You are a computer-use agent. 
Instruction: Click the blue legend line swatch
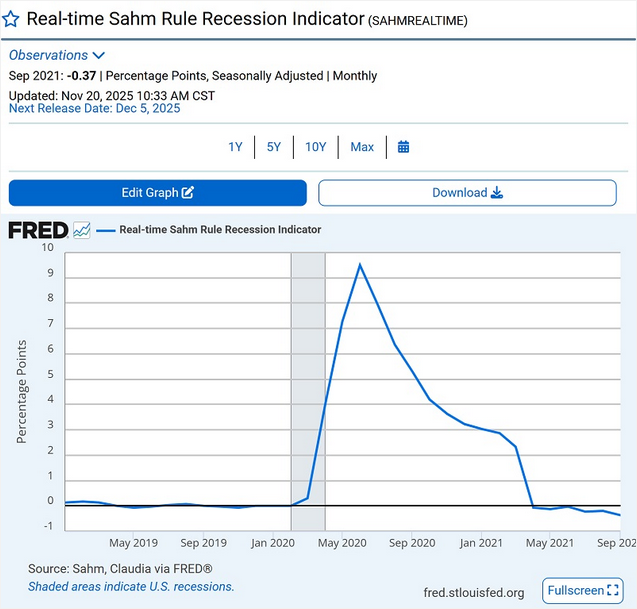point(106,229)
